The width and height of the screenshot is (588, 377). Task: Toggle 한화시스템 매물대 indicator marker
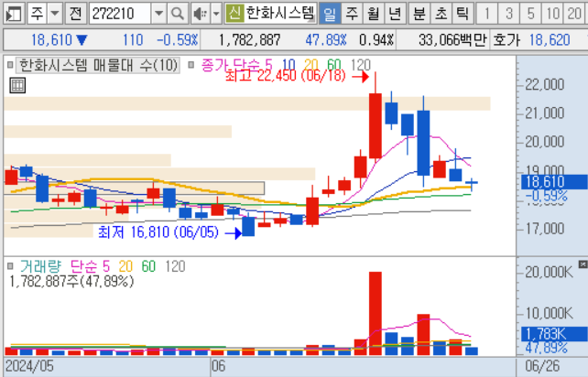click(10, 65)
